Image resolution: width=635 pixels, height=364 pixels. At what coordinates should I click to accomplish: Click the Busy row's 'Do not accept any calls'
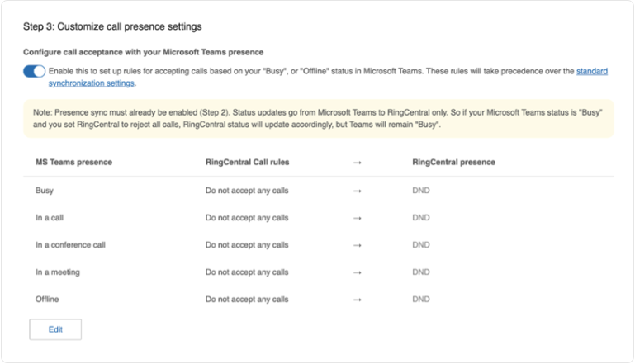247,191
